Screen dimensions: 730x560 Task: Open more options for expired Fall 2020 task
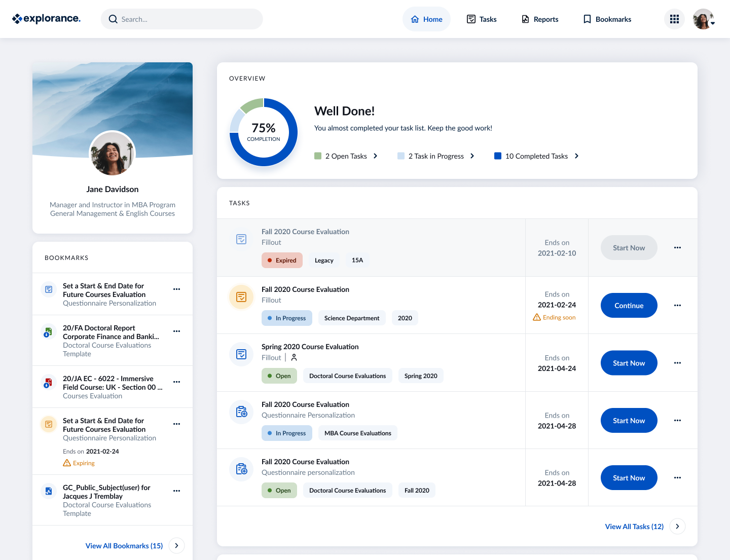pos(677,248)
